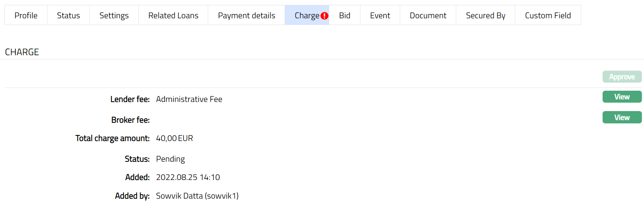
Task: Click the Administrative Fee text
Action: point(189,99)
